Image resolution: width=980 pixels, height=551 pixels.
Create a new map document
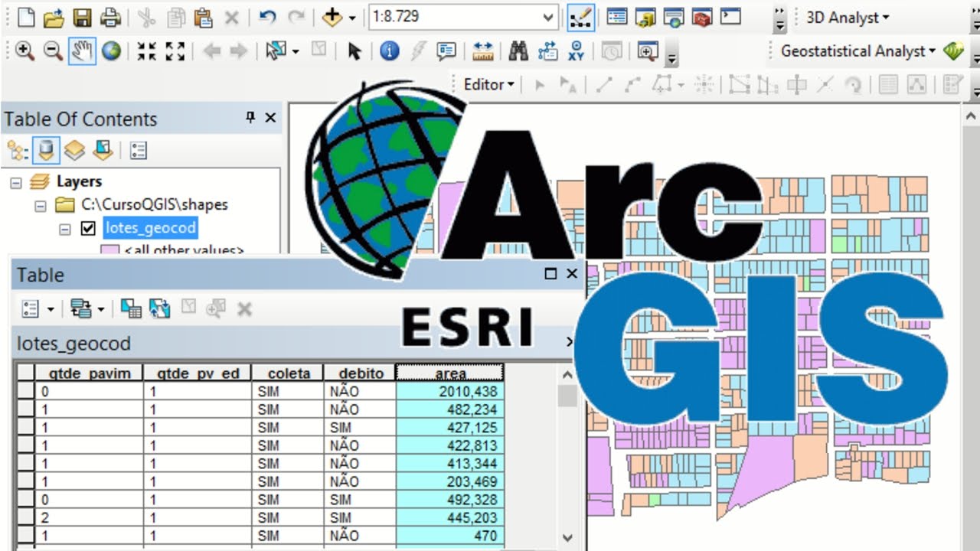[x=25, y=17]
